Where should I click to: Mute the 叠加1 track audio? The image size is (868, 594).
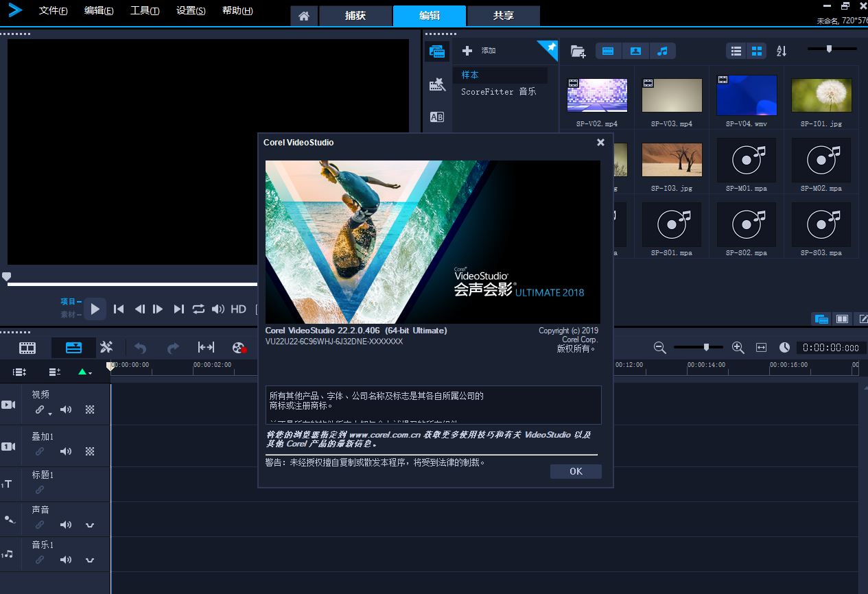[x=66, y=451]
